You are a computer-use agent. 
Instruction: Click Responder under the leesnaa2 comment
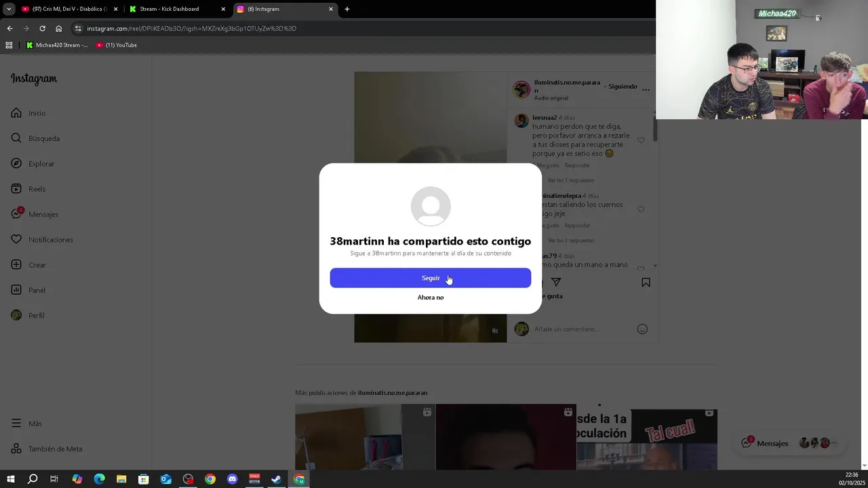pos(577,165)
